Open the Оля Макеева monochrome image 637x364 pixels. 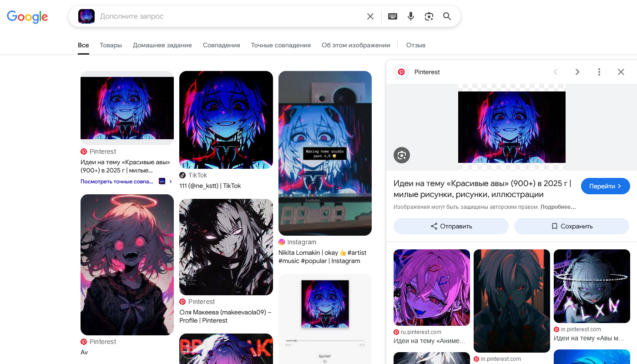point(226,247)
